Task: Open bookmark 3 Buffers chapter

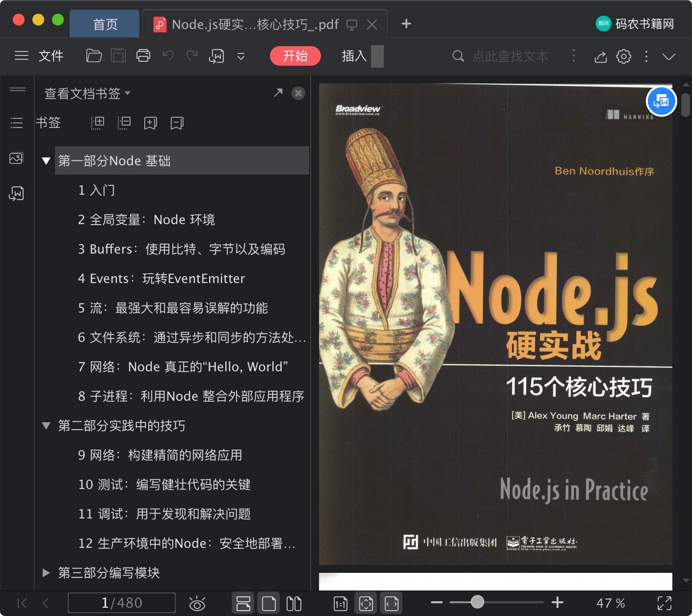Action: 182,249
